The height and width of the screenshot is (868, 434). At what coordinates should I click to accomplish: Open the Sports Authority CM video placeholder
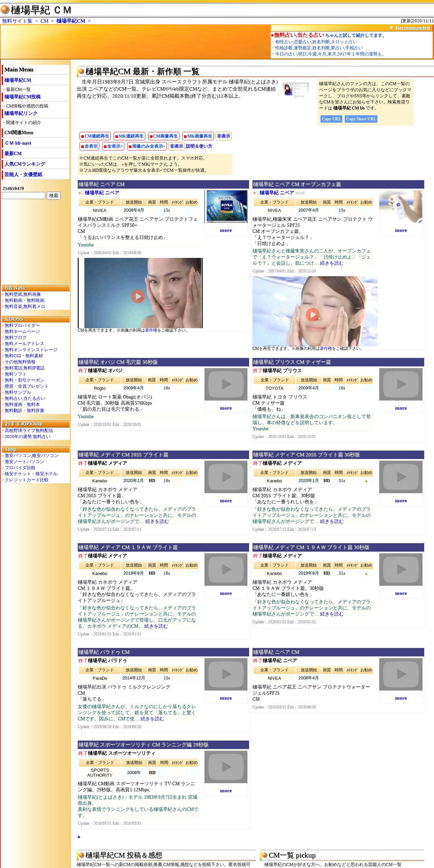coord(226,767)
